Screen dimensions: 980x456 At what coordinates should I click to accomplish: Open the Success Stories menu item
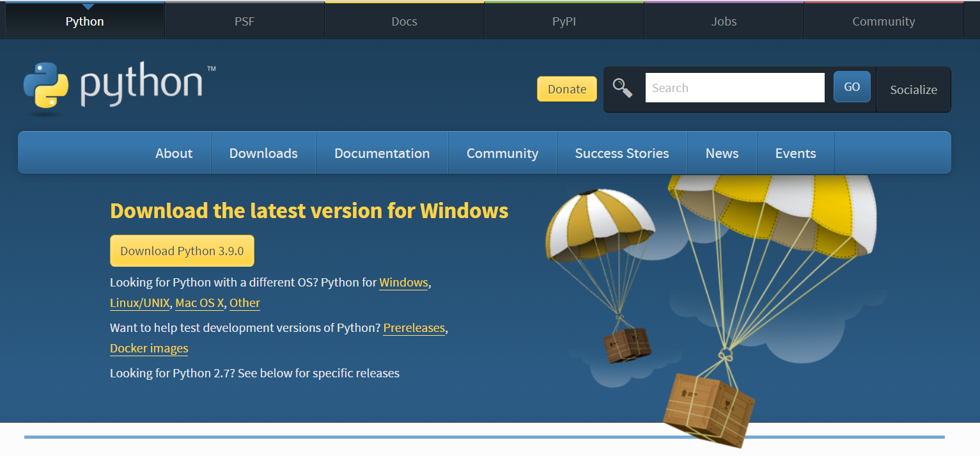click(x=622, y=153)
